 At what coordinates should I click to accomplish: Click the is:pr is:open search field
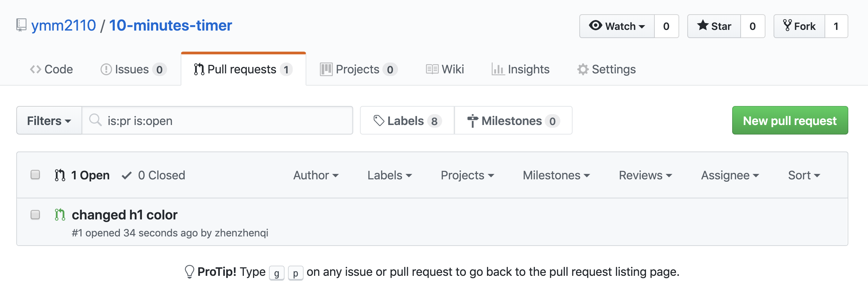coord(217,120)
